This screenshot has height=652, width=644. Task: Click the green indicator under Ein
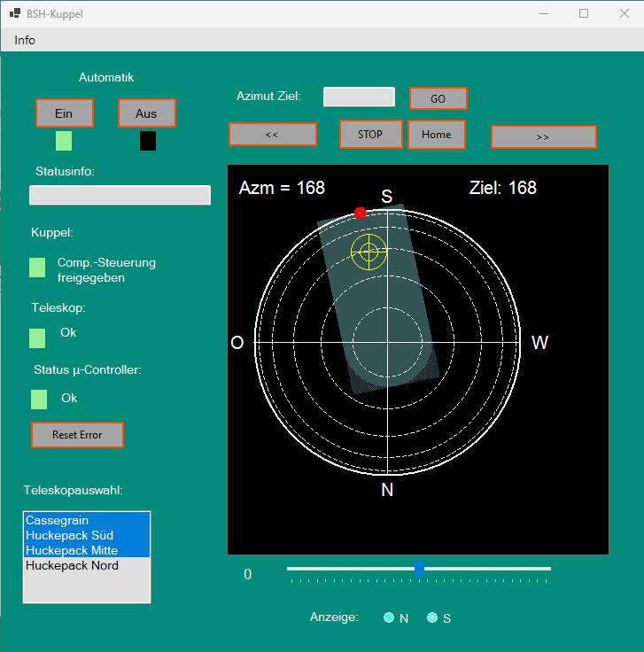64,141
